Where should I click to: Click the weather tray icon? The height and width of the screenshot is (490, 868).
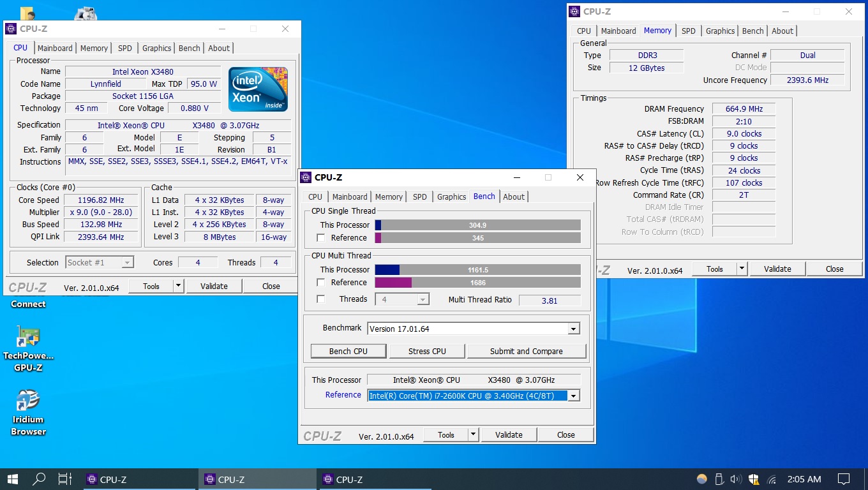point(702,479)
